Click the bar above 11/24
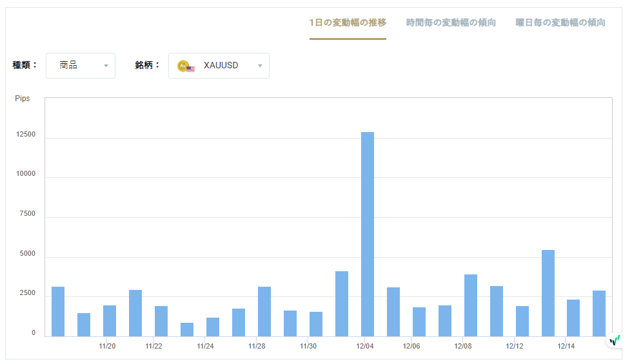The width and height of the screenshot is (632, 364). (x=213, y=327)
